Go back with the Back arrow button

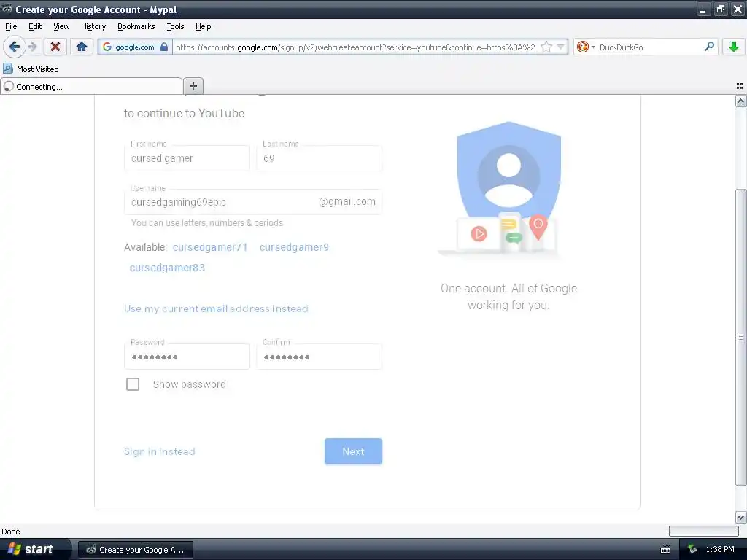click(x=15, y=47)
